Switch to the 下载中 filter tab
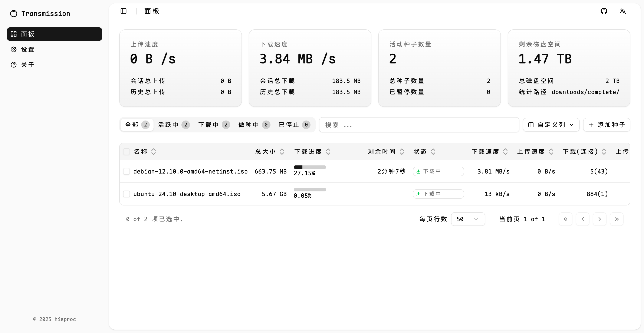This screenshot has width=644, height=333. click(x=214, y=125)
